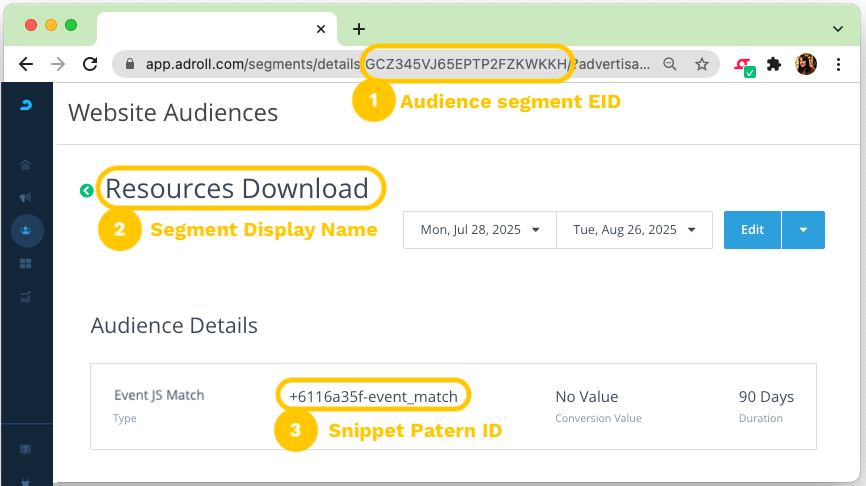Image resolution: width=866 pixels, height=486 pixels.
Task: Close the current browser tab
Action: click(x=321, y=29)
